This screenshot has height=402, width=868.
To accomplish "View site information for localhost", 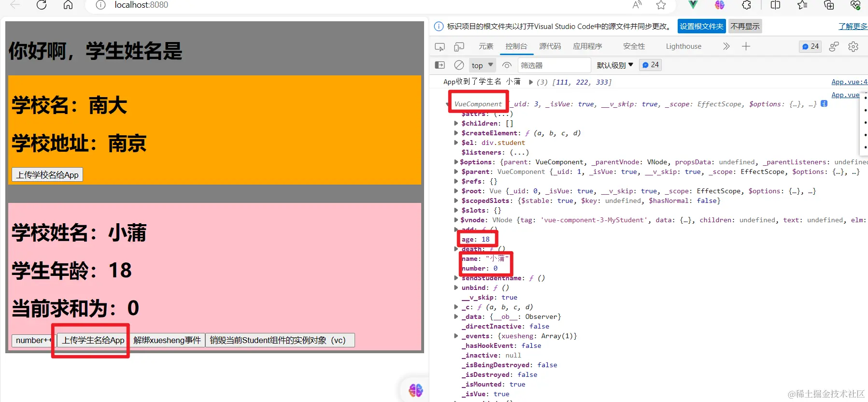I will (100, 5).
